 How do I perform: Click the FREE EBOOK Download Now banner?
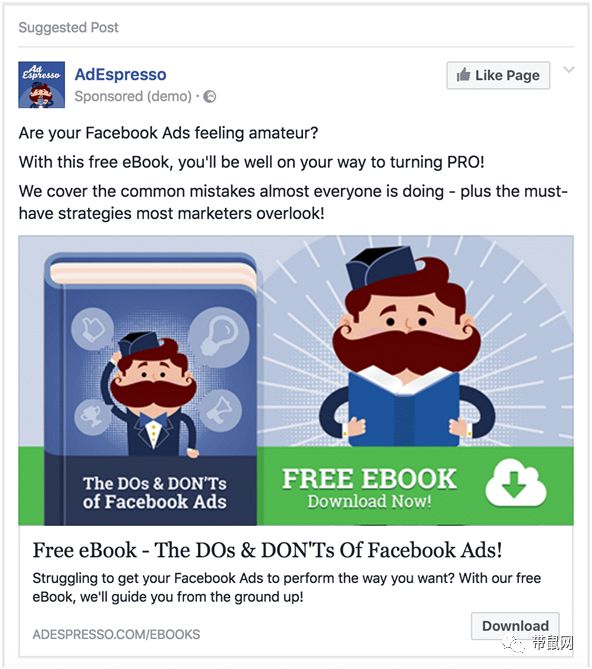pos(416,486)
